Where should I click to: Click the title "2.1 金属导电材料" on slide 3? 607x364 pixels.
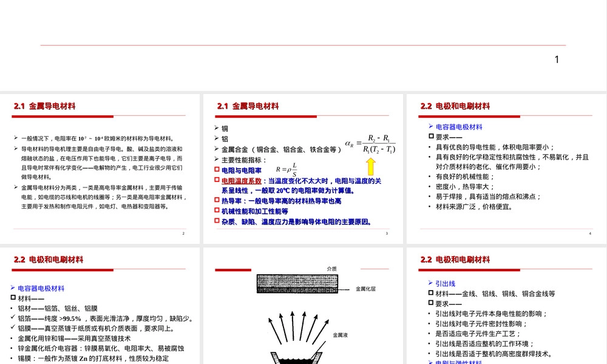(248, 106)
